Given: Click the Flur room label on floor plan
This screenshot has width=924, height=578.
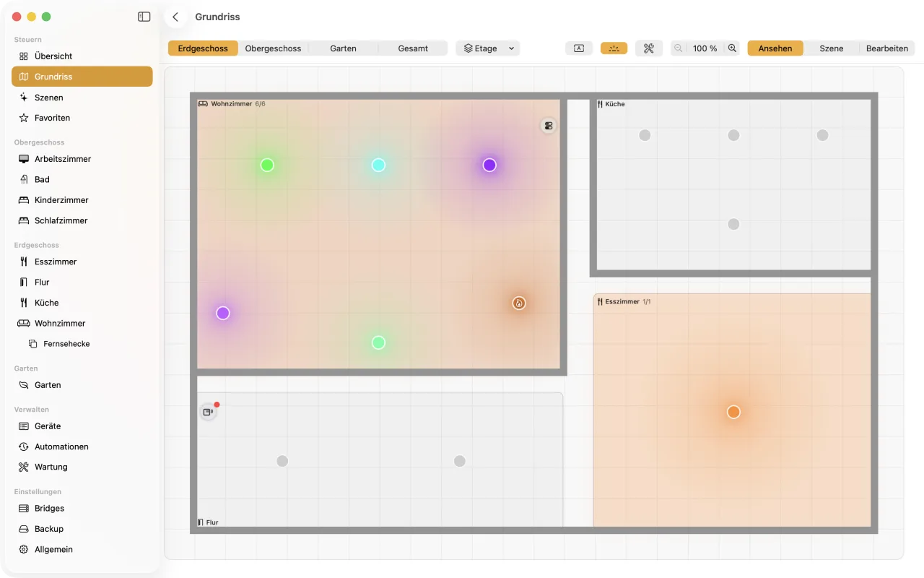Looking at the screenshot, I should (208, 522).
